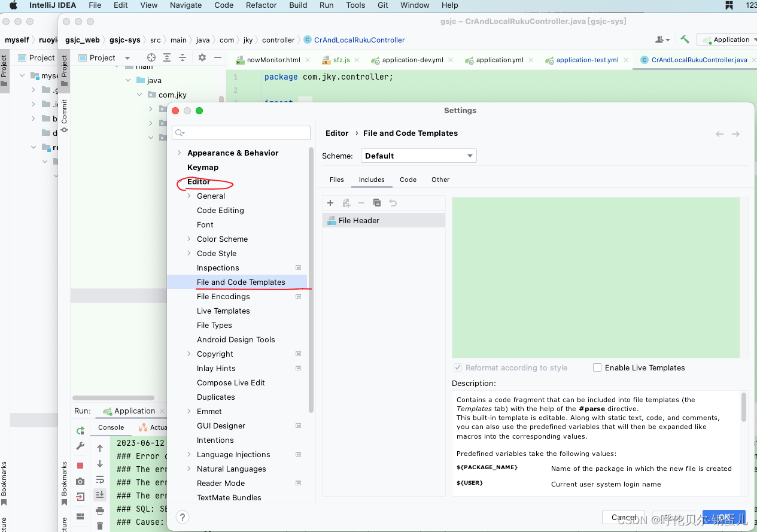Click the exit icon in Run toolbar
Viewport: 757px width, 532px height.
tap(80, 497)
